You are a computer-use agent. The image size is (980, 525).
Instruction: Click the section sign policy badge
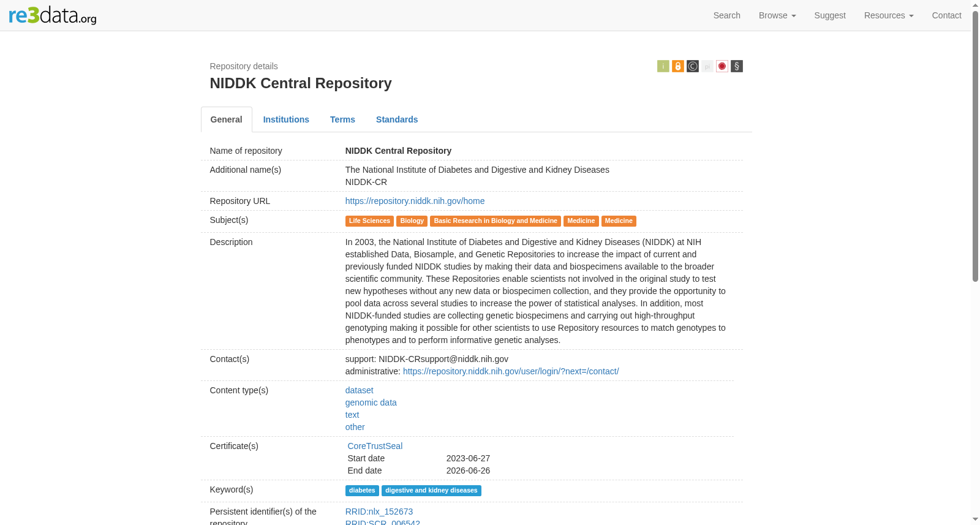click(737, 66)
